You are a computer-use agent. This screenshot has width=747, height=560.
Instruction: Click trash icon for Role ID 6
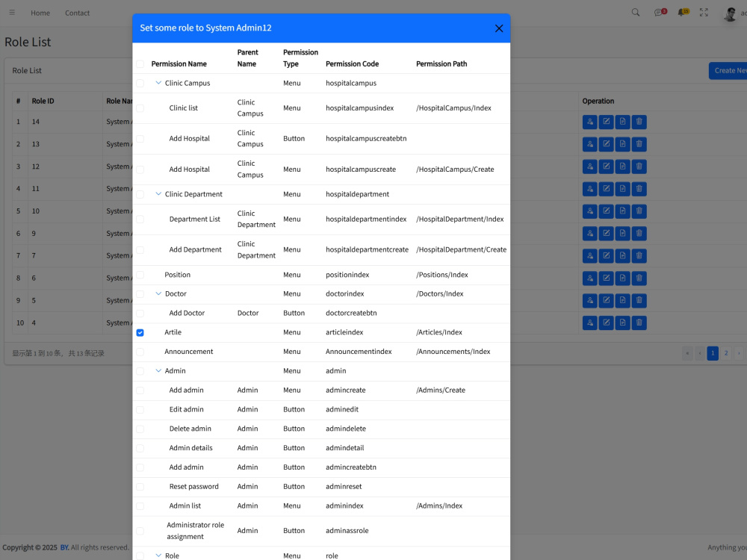(639, 278)
